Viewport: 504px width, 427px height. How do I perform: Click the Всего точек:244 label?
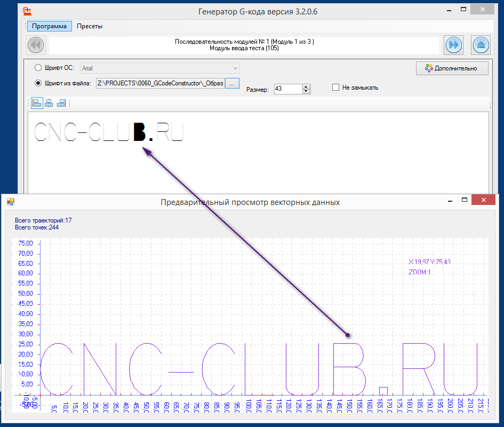[37, 227]
